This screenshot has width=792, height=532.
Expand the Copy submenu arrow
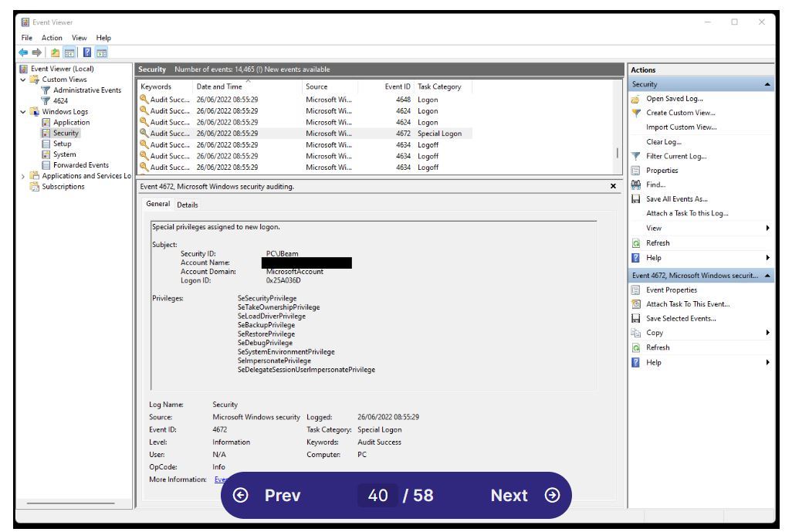coord(768,333)
